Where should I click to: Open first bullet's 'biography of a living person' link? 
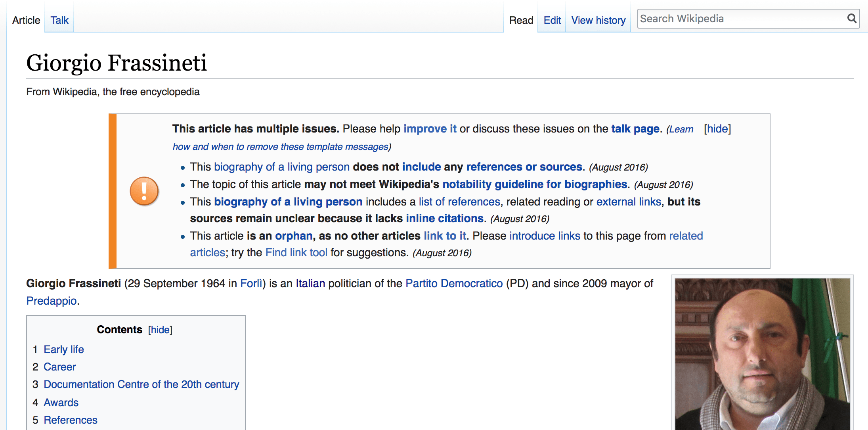[282, 167]
